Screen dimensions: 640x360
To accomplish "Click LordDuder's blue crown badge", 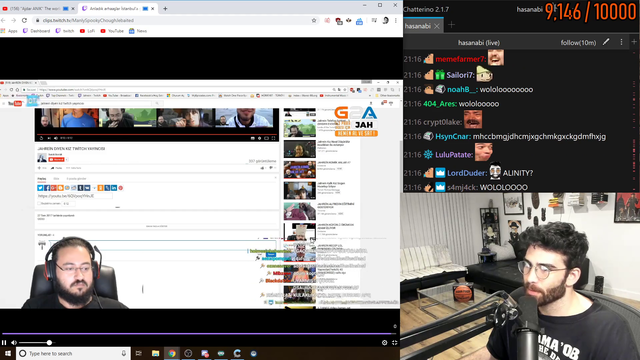I will 440,173.
